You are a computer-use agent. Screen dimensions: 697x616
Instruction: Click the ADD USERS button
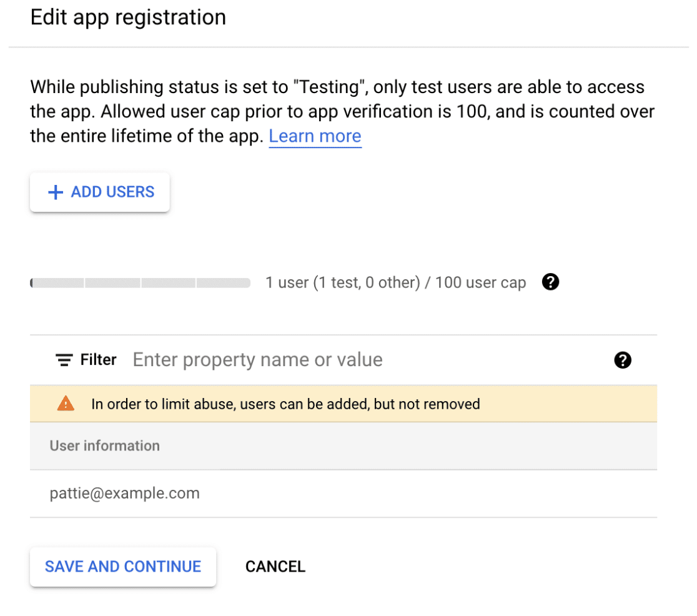(x=99, y=192)
